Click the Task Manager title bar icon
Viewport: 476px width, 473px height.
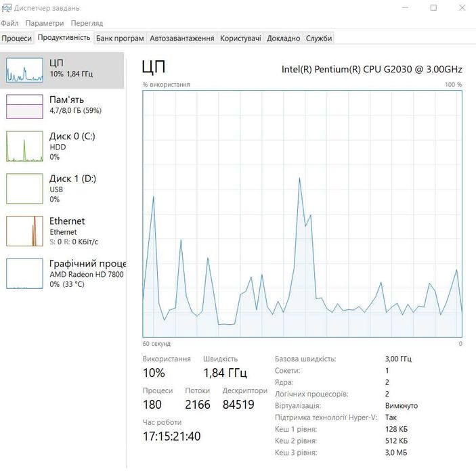tap(6, 8)
